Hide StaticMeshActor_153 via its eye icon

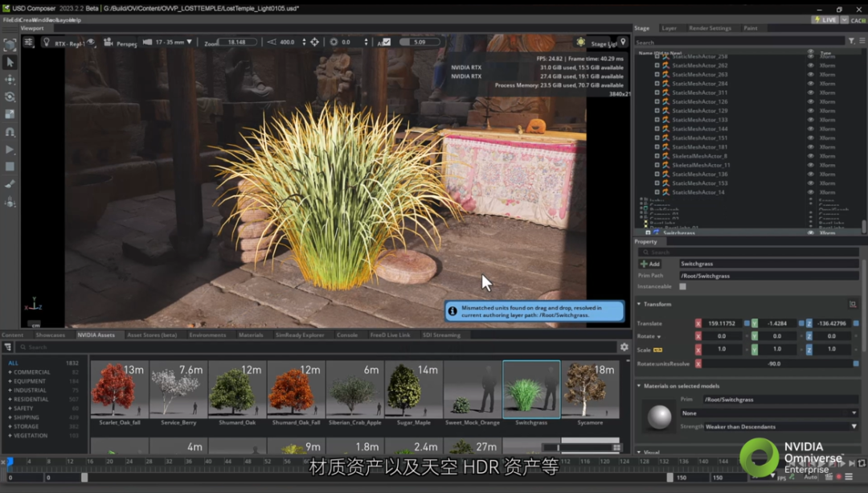[x=810, y=183]
